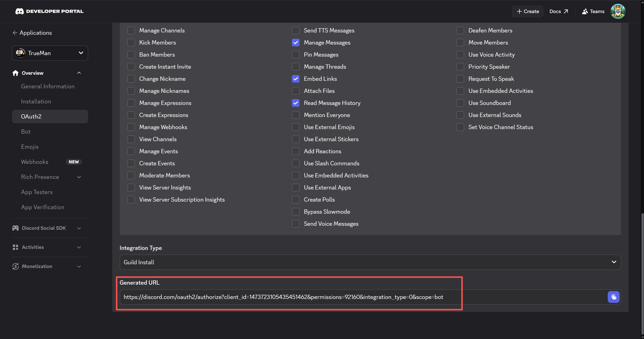Click the Activities section icon
This screenshot has height=339, width=644.
point(16,247)
